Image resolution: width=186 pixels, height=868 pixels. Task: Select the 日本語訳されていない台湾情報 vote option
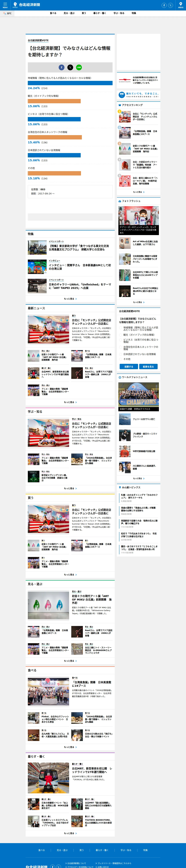pos(121,354)
